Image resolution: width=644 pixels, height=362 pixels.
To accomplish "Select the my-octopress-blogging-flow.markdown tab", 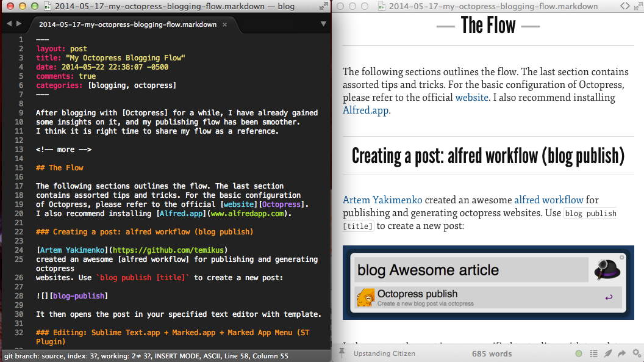I will (127, 24).
